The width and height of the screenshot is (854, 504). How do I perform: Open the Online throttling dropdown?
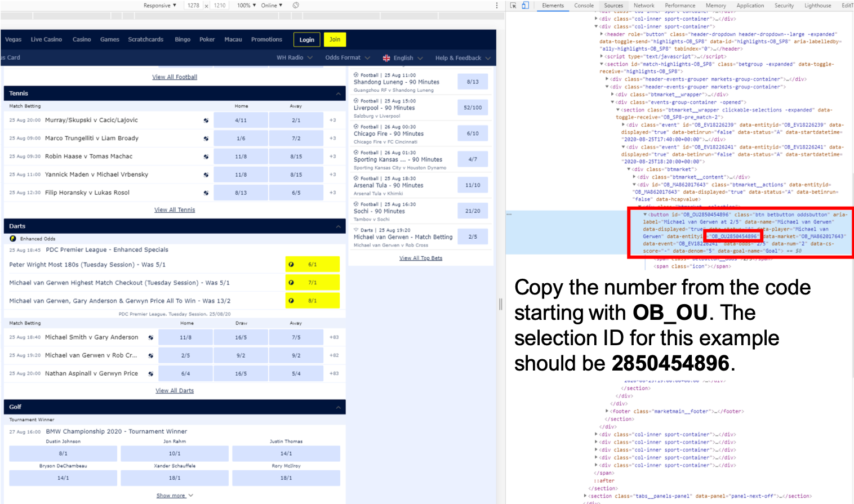click(272, 5)
